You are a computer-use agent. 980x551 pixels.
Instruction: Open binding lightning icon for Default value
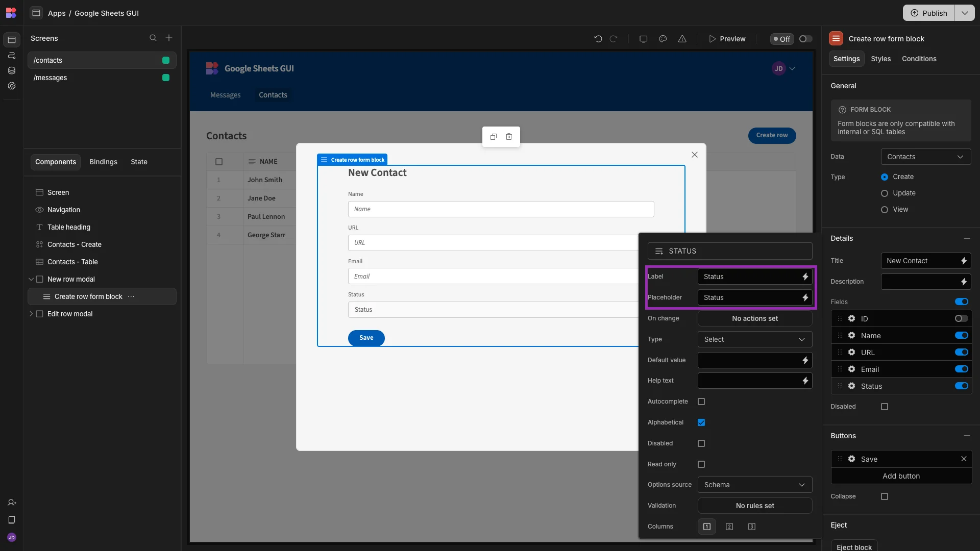tap(805, 360)
